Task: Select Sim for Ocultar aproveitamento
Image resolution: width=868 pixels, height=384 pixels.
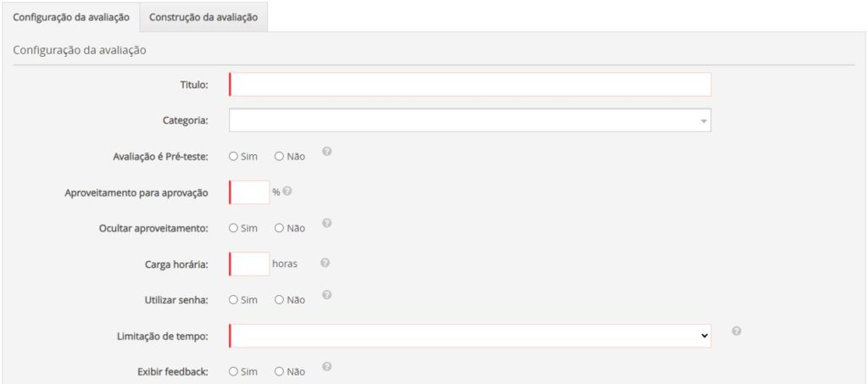Action: coord(234,228)
